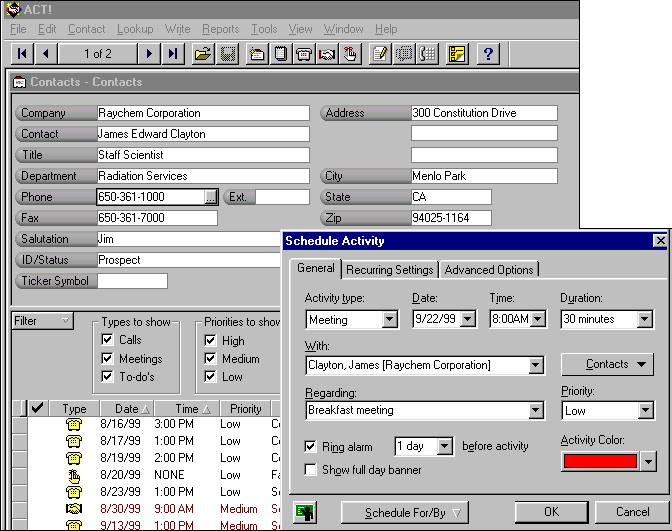The width and height of the screenshot is (672, 531).
Task: Click the yellow task list toolbar icon
Action: (x=457, y=54)
